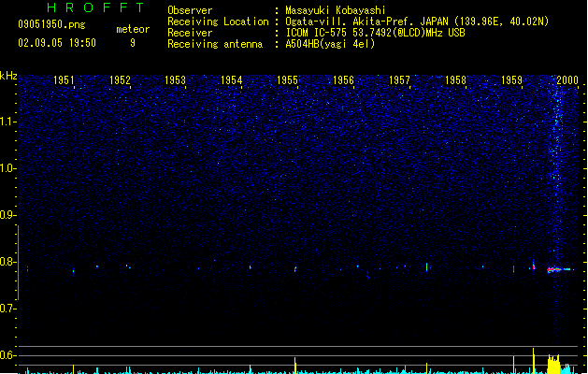The height and width of the screenshot is (374, 588).
Task: Click time marker 1959
Action: (x=512, y=80)
